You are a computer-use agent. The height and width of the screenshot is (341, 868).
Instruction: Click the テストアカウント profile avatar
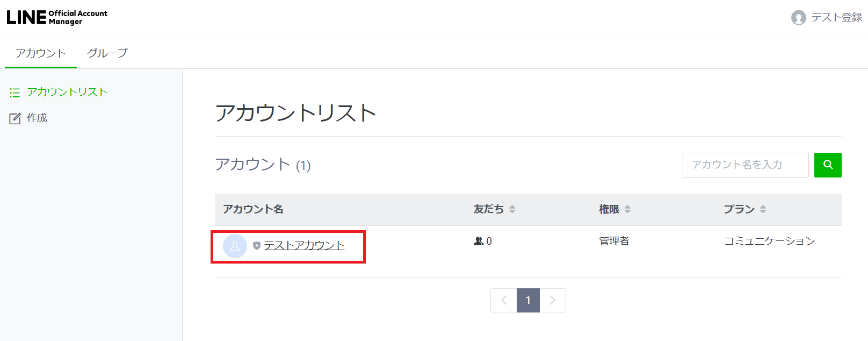tap(235, 246)
